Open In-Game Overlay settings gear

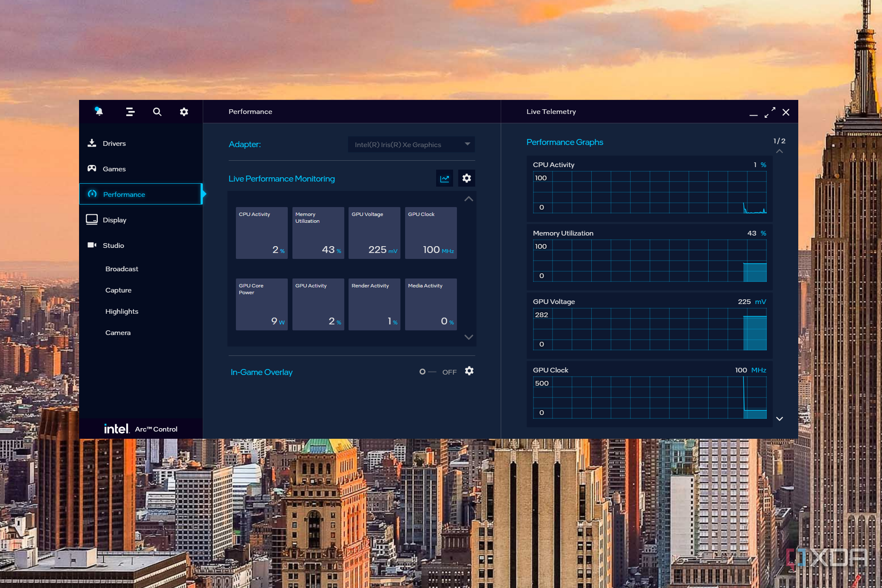pos(469,371)
